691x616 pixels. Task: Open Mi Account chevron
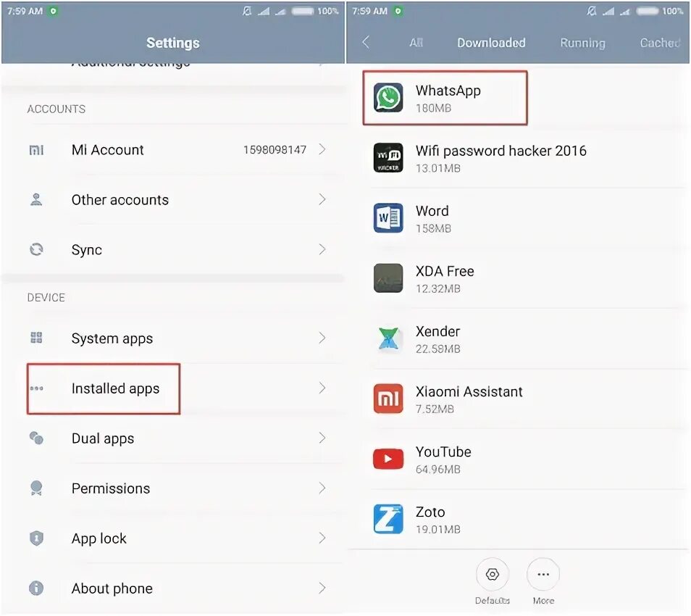click(322, 149)
